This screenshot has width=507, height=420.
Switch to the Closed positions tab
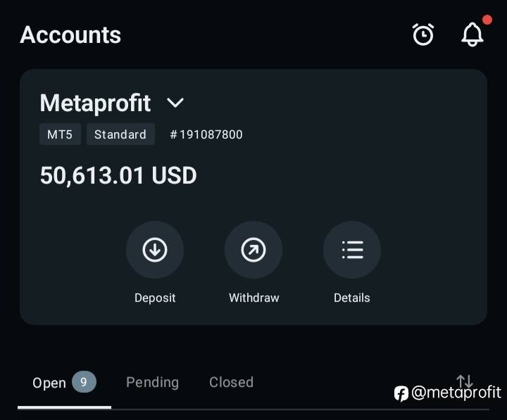231,382
